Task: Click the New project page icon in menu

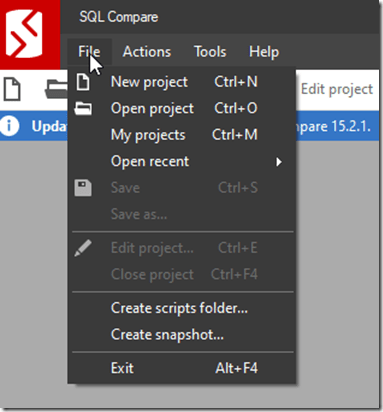Action: (83, 82)
